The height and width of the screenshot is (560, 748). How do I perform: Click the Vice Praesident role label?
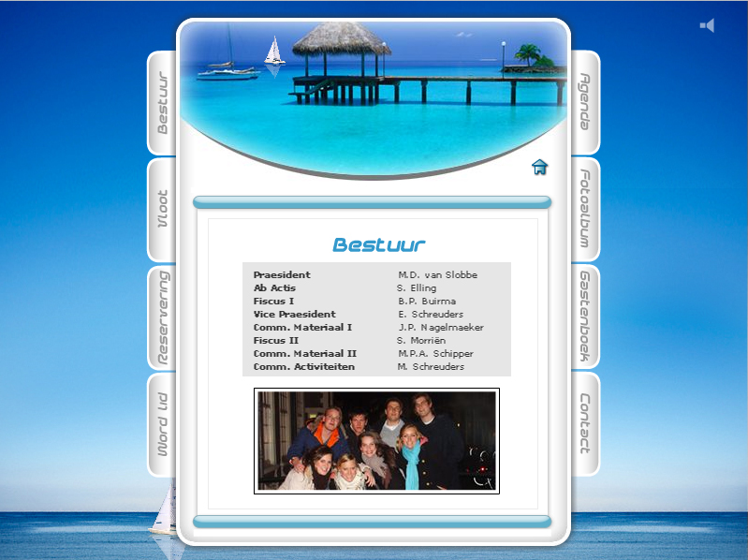[294, 315]
